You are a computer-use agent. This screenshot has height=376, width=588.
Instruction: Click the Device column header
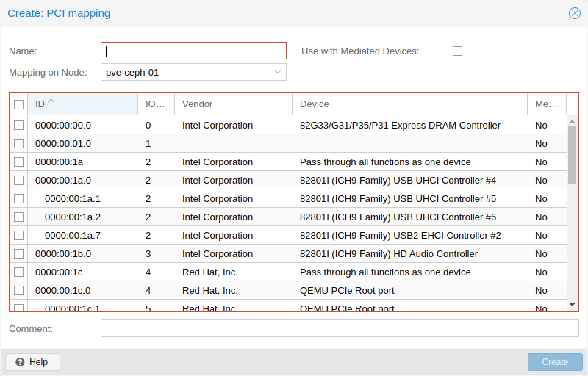[x=409, y=104]
